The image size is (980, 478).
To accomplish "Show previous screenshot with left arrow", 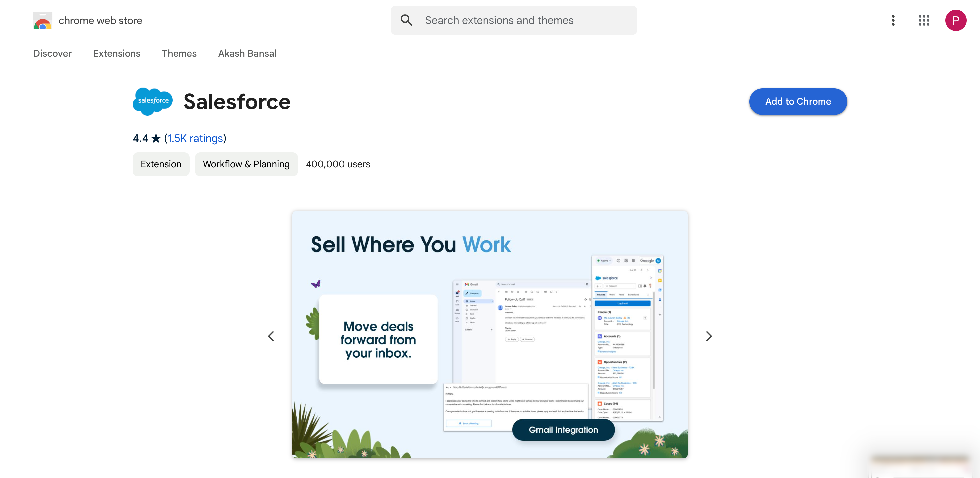I will click(x=271, y=336).
